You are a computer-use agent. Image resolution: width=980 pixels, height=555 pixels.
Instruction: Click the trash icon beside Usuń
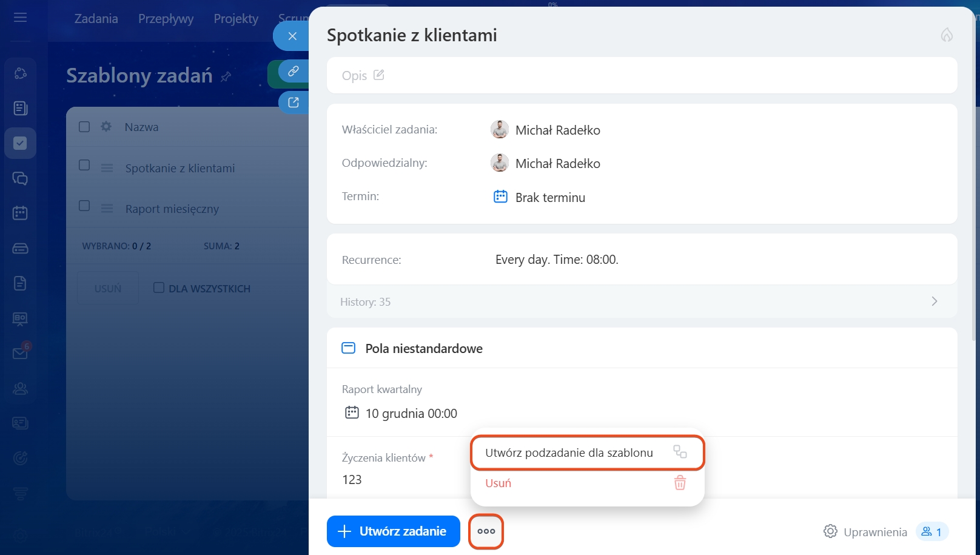pos(680,483)
